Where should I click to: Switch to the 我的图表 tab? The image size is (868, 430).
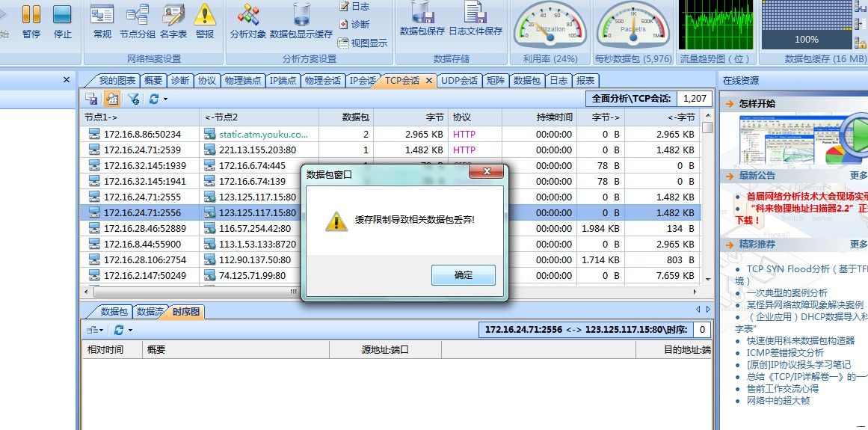[x=117, y=80]
